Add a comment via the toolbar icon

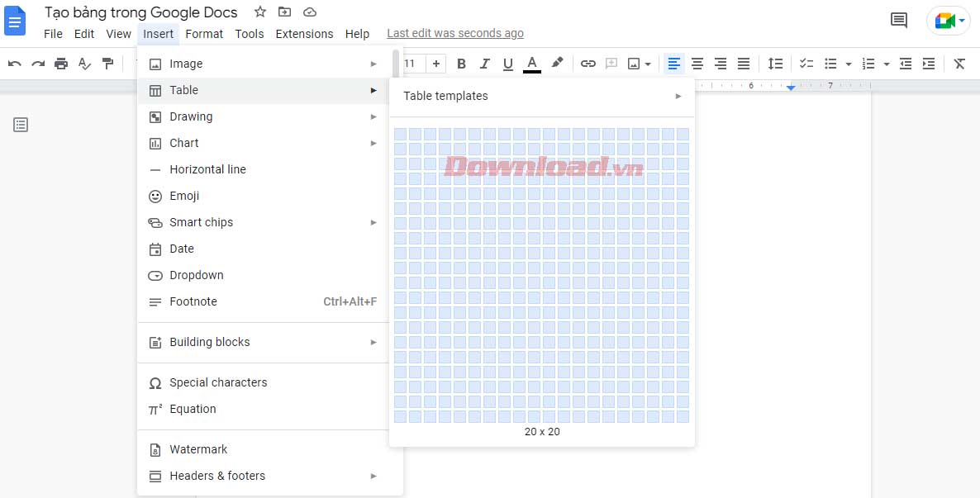click(611, 63)
